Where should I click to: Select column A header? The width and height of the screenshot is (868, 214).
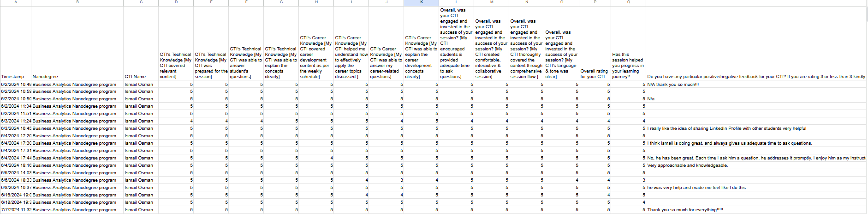point(16,2)
